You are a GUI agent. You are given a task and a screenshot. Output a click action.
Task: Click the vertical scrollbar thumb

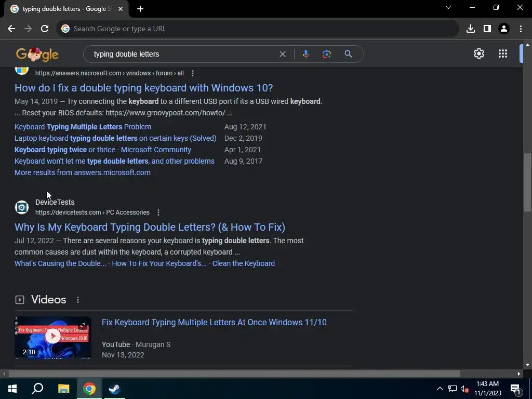tap(527, 183)
